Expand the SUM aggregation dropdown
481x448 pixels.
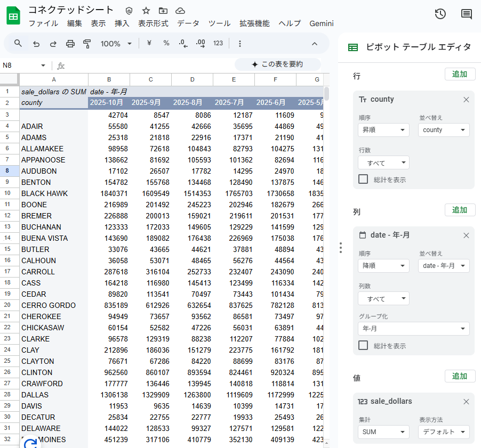tap(383, 432)
